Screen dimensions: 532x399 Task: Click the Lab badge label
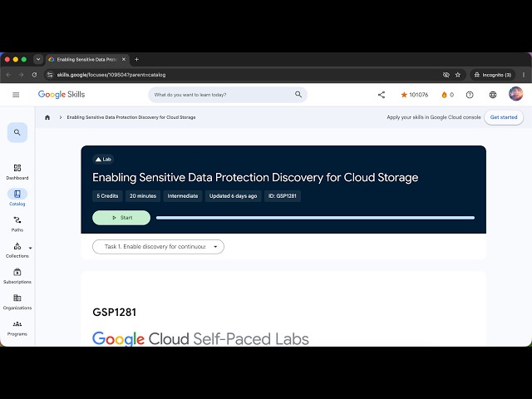(103, 159)
